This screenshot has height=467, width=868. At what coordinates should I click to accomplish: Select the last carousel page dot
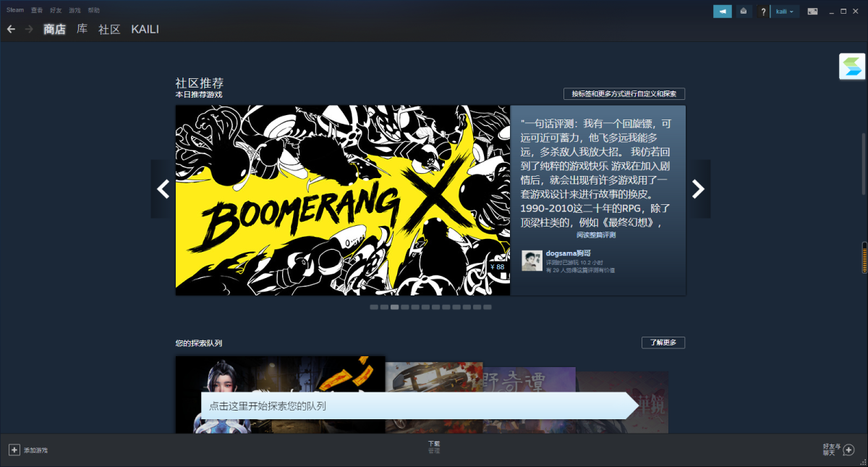488,307
